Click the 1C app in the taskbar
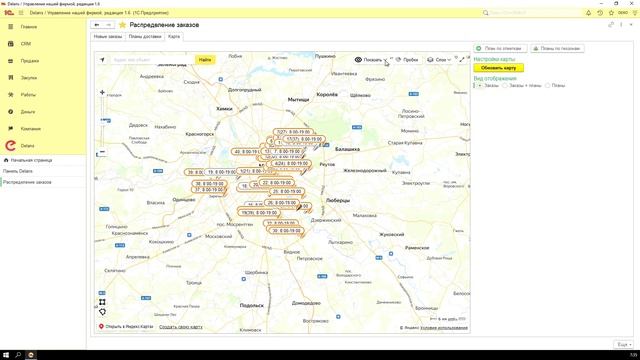Viewport: 640px width, 360px height. pyautogui.click(x=31, y=355)
